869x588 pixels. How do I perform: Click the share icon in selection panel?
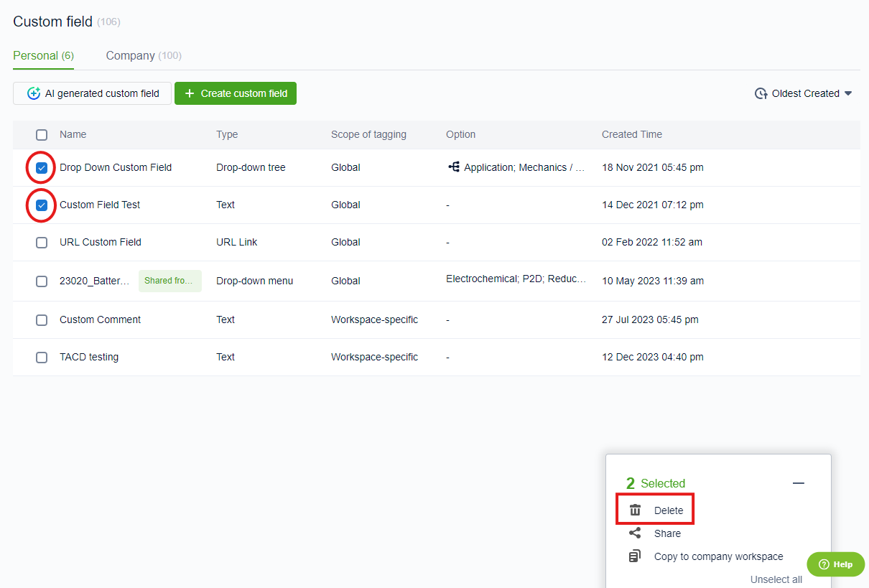coord(635,533)
